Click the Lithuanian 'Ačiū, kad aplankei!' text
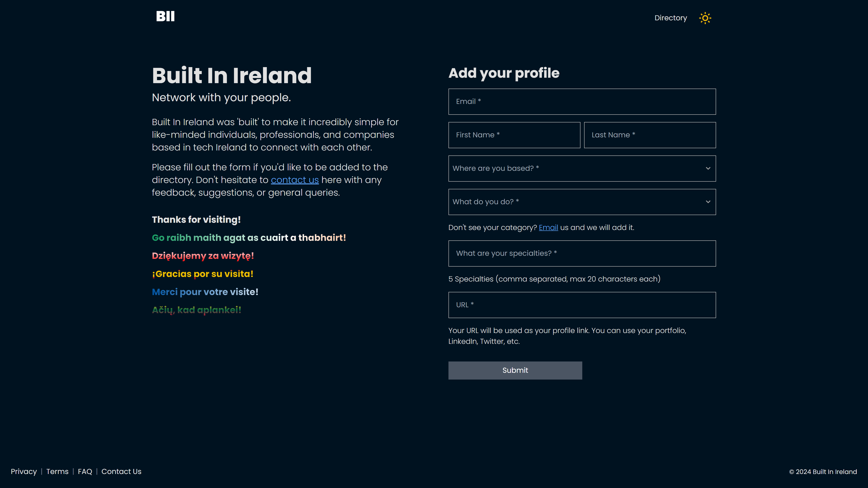Viewport: 868px width, 488px height. tap(196, 310)
